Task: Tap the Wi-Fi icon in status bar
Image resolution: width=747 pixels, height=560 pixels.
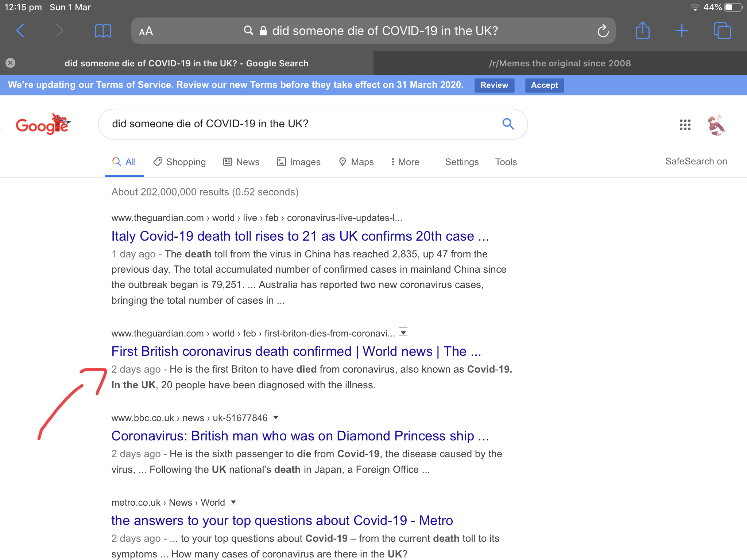Action: (695, 7)
